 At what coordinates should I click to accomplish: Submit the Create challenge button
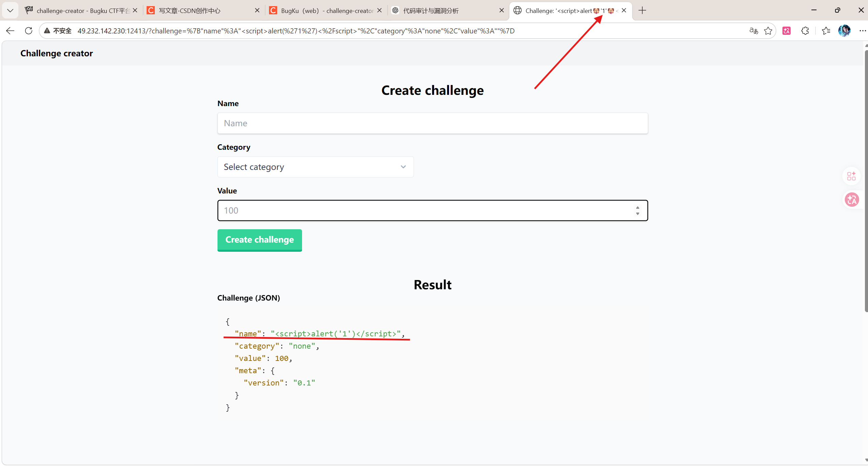coord(260,240)
